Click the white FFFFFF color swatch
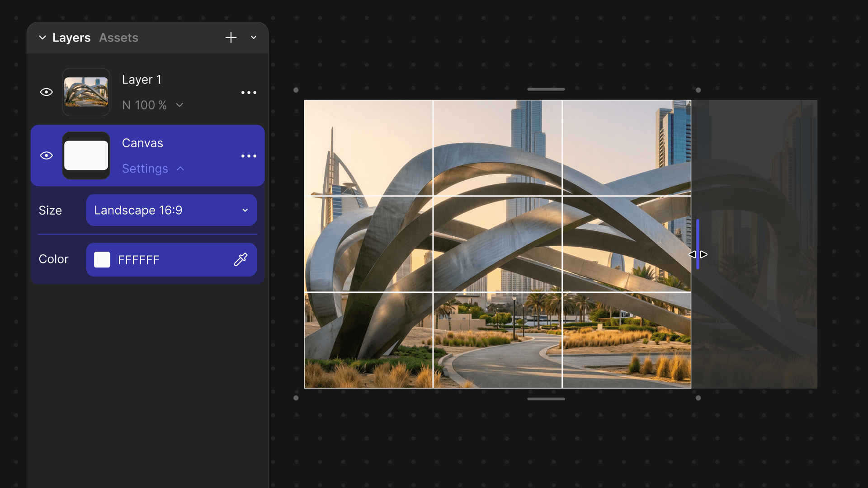This screenshot has height=488, width=868. tap(102, 260)
